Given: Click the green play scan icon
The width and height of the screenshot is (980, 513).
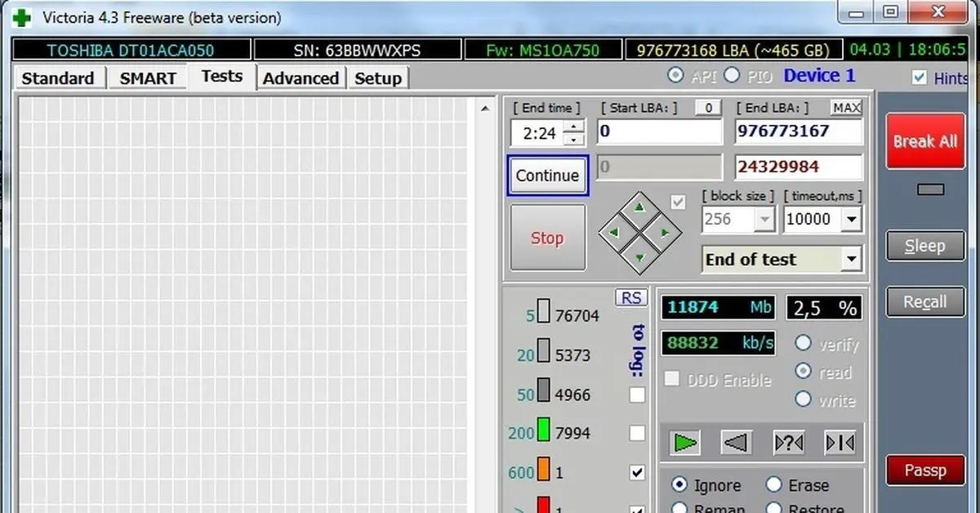Looking at the screenshot, I should 686,443.
